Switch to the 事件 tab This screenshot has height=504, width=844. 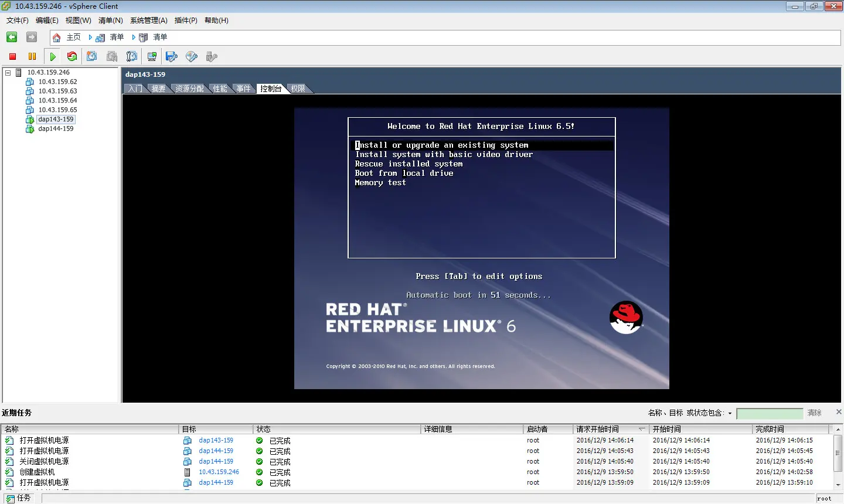[244, 88]
